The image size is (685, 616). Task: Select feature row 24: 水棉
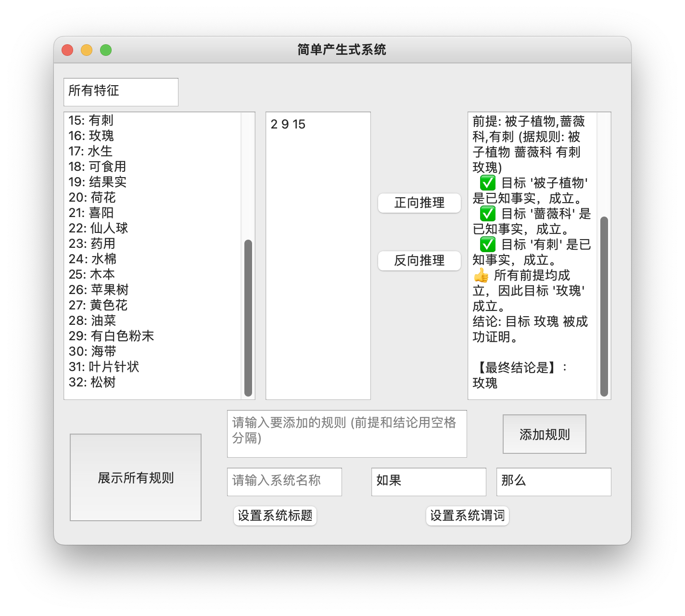click(x=92, y=259)
